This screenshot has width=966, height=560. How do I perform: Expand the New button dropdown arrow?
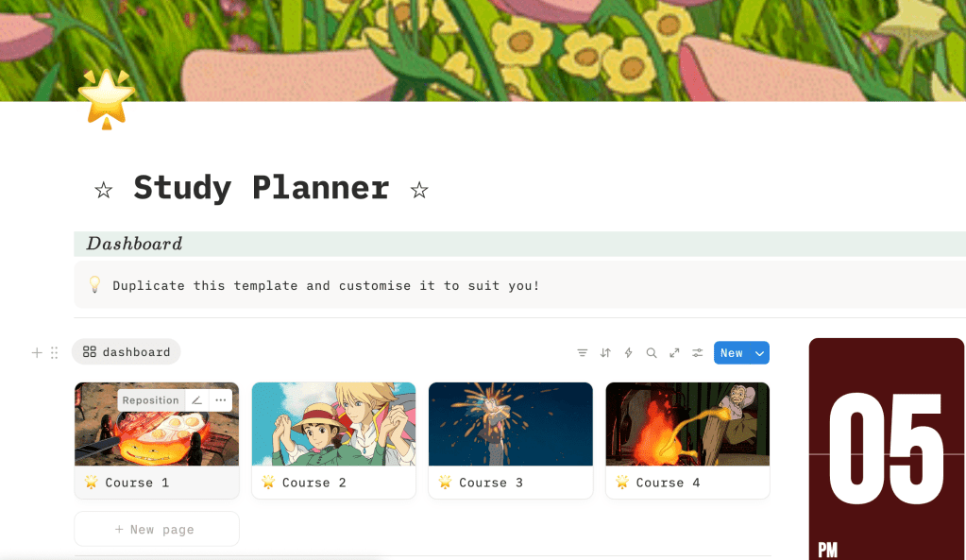759,353
